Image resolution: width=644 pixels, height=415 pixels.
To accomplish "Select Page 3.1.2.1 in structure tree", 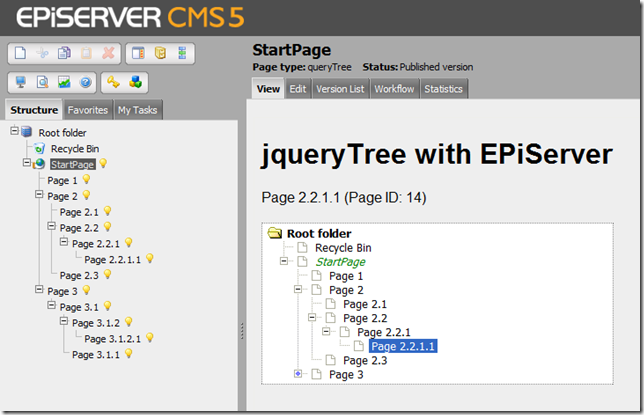I will pyautogui.click(x=111, y=338).
